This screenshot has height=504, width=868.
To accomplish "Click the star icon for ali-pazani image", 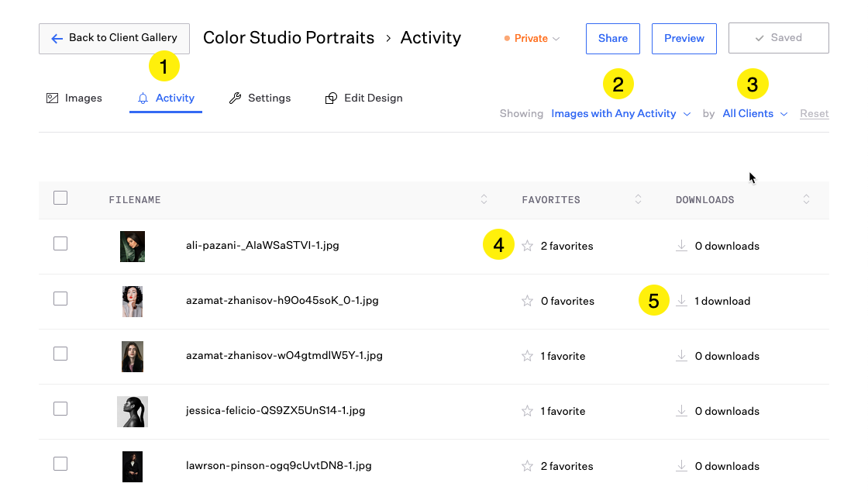I will pos(527,246).
